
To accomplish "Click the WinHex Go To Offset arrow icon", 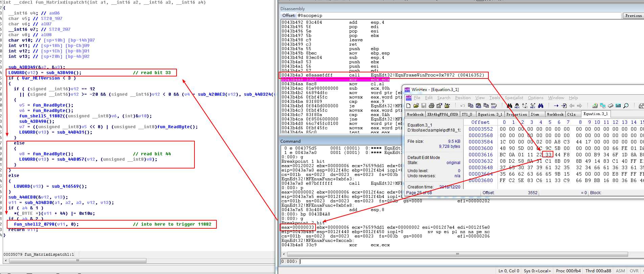I will 556,106.
